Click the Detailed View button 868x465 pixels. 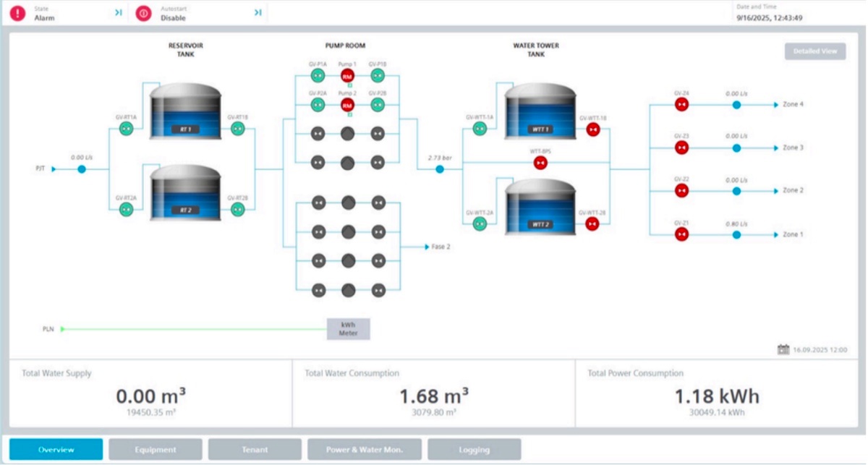click(x=815, y=51)
